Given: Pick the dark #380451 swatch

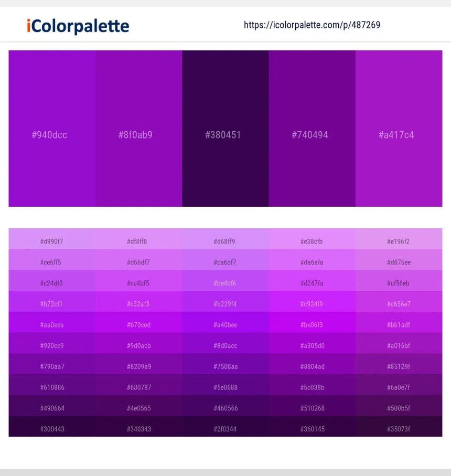Looking at the screenshot, I should pyautogui.click(x=225, y=129).
